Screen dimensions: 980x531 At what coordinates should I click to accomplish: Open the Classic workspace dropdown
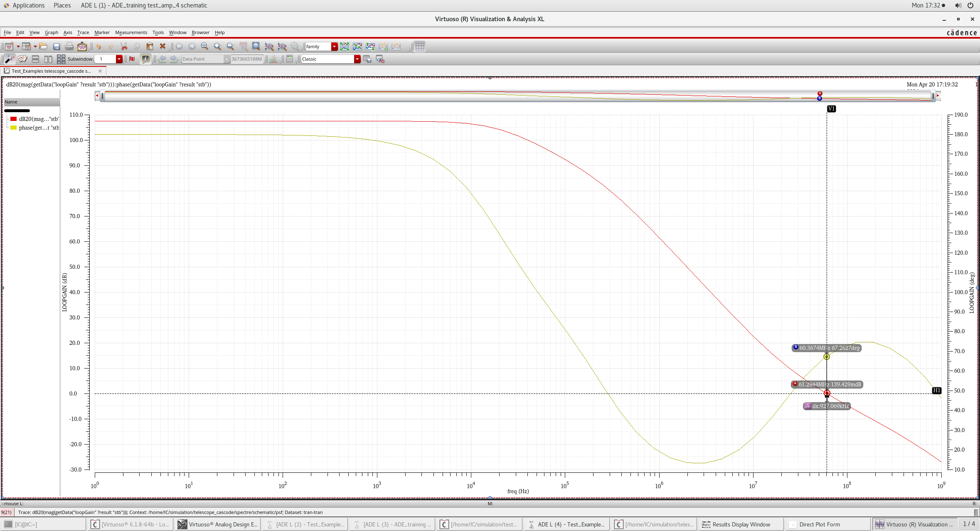[357, 59]
